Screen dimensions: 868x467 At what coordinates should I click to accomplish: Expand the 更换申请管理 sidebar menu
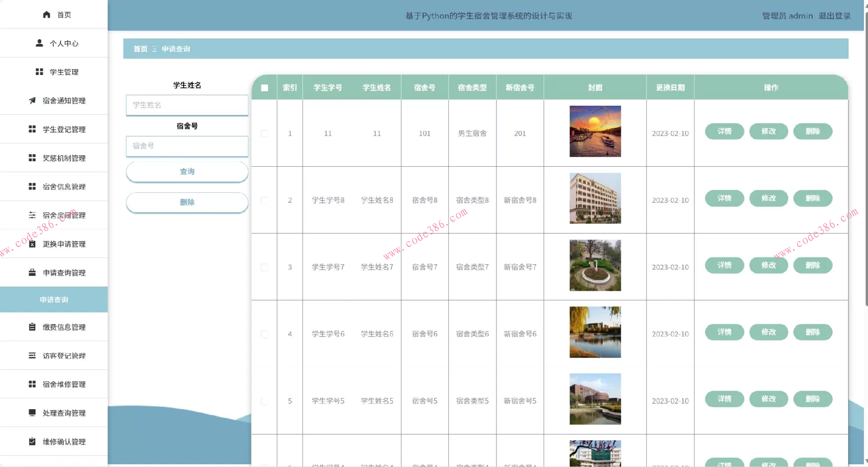click(x=64, y=244)
